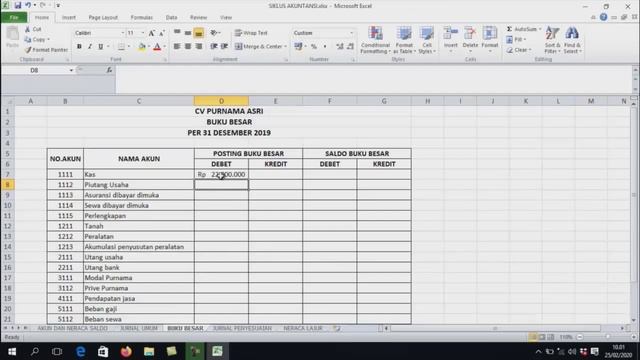
Task: Open the File tab
Action: coord(14,18)
